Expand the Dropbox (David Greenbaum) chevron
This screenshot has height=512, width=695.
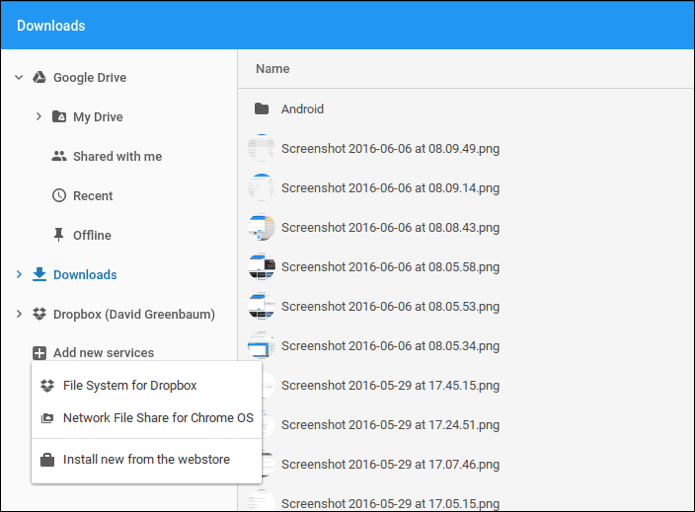point(19,314)
